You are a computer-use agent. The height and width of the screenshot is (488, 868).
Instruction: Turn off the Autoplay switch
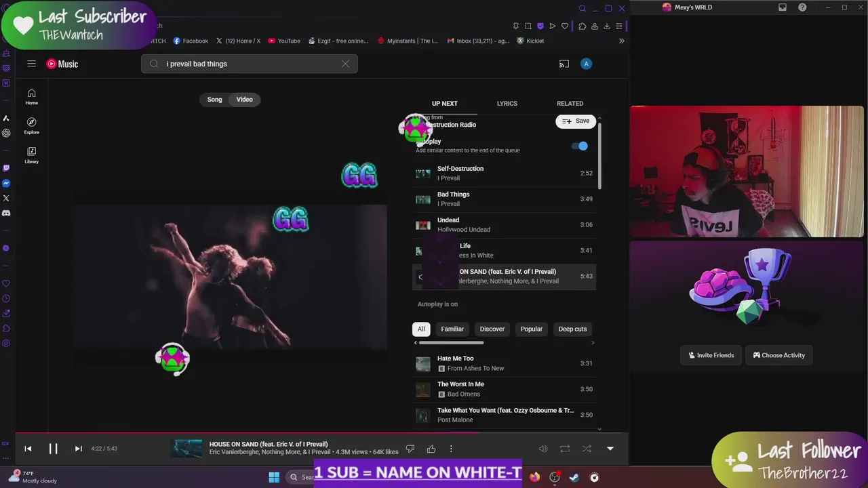click(580, 146)
